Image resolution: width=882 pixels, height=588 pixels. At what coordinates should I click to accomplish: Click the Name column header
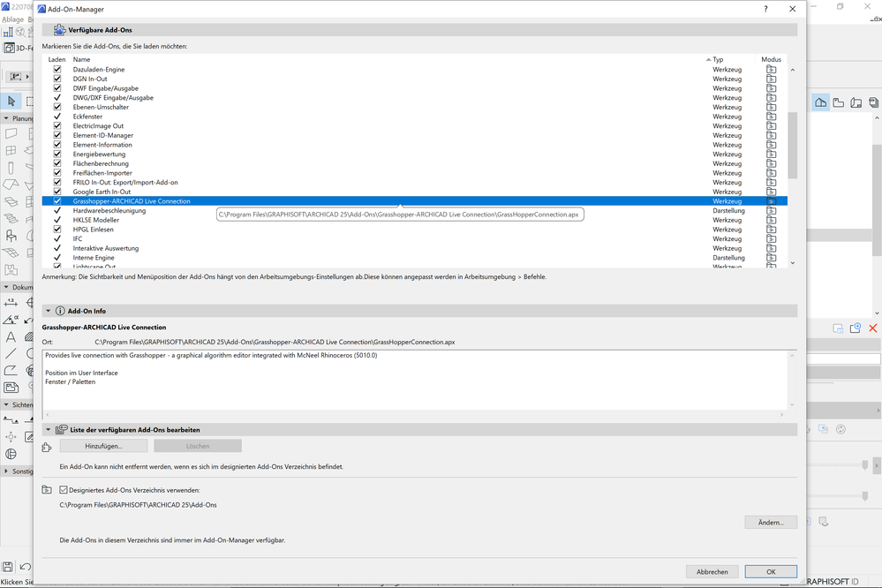(81, 60)
